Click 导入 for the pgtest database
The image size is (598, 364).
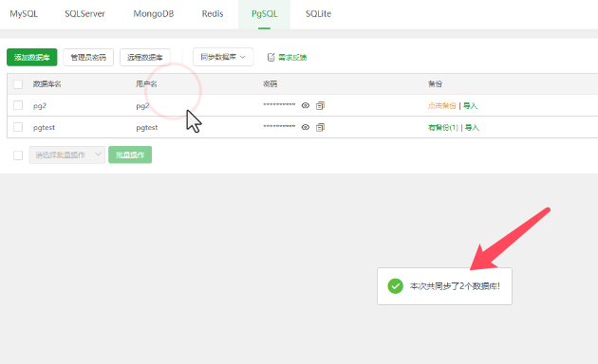[472, 127]
